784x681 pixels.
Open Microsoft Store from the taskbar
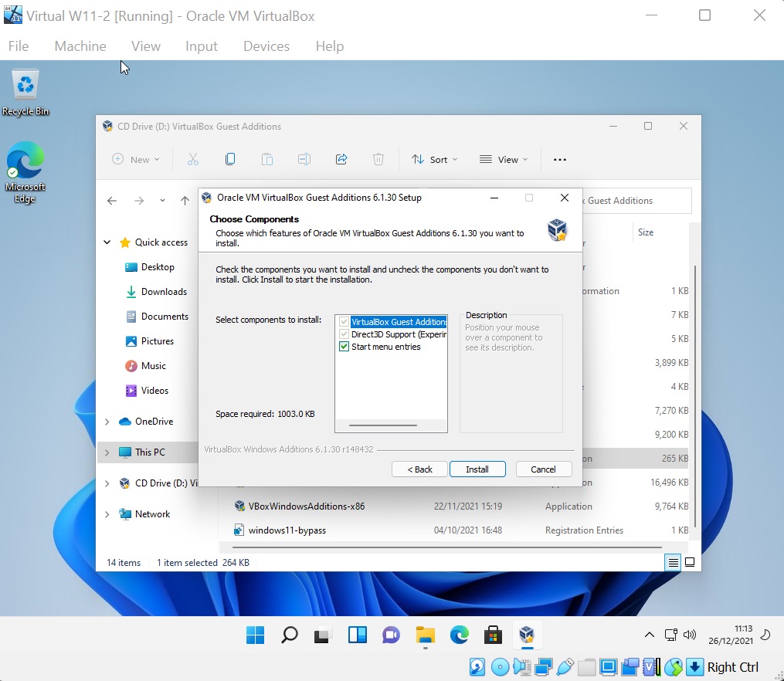pos(493,635)
